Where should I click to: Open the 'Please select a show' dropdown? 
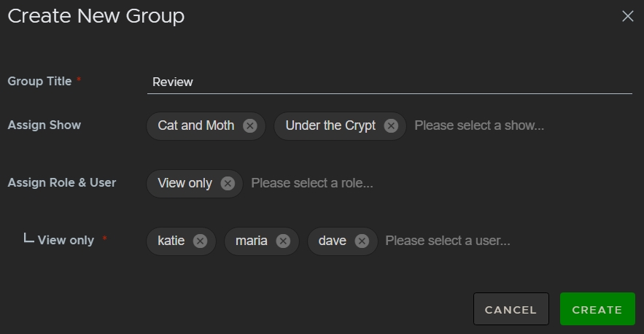479,125
